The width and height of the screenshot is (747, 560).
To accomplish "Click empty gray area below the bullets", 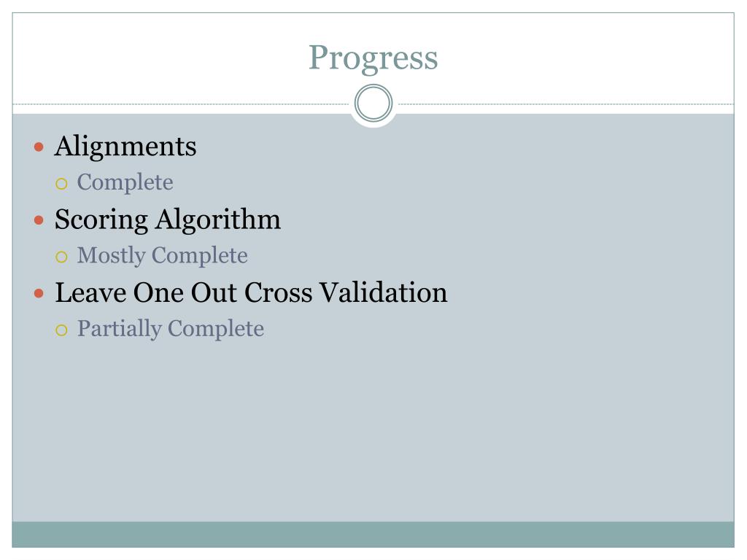I will click(373, 429).
